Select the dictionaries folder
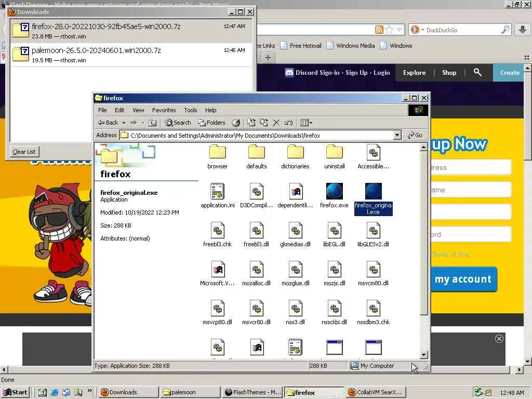This screenshot has height=399, width=532. [x=295, y=157]
